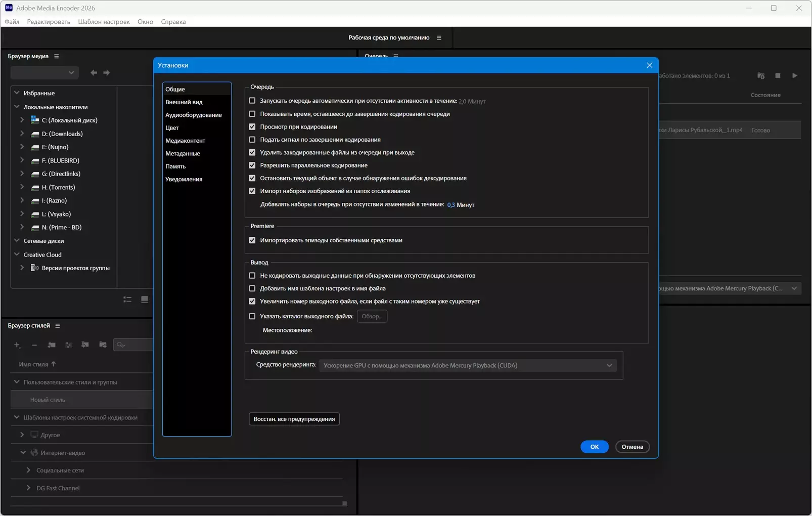Screen dimensions: 812x516
Task: Open the Рабочая среда workspace menu icon
Action: click(x=439, y=38)
